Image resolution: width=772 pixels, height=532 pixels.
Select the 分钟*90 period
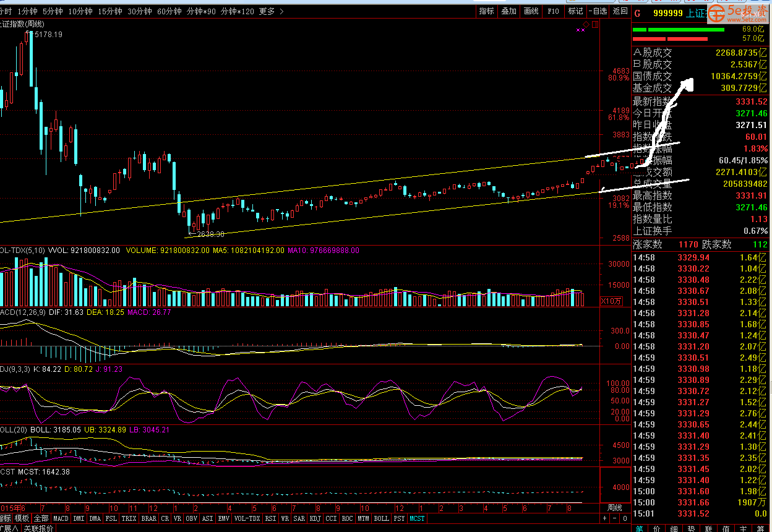coord(202,12)
